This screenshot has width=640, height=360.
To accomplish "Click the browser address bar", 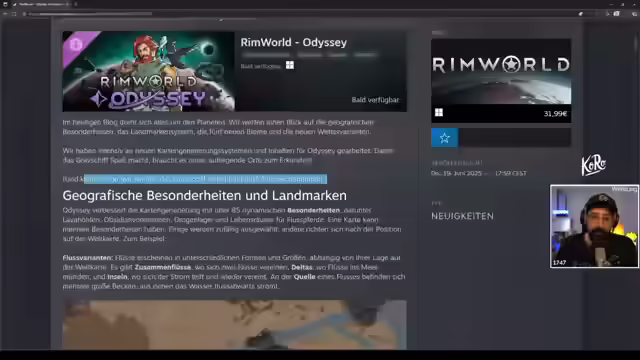I will 90,14.
